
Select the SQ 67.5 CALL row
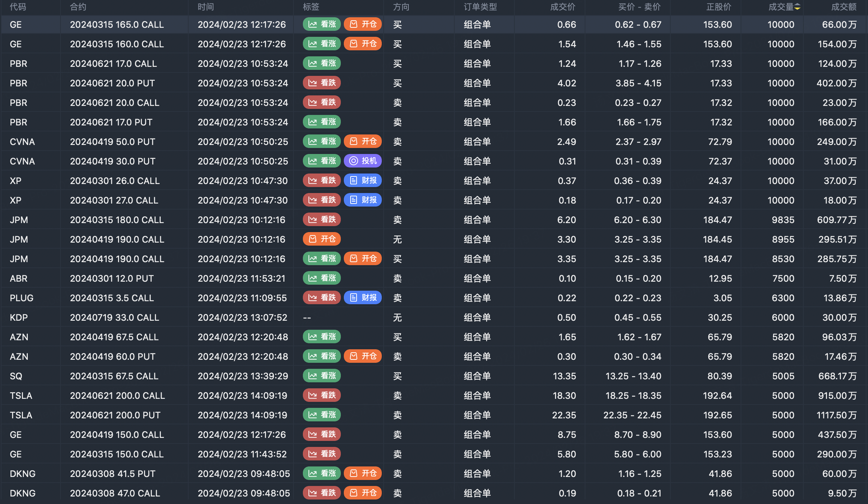(x=432, y=376)
